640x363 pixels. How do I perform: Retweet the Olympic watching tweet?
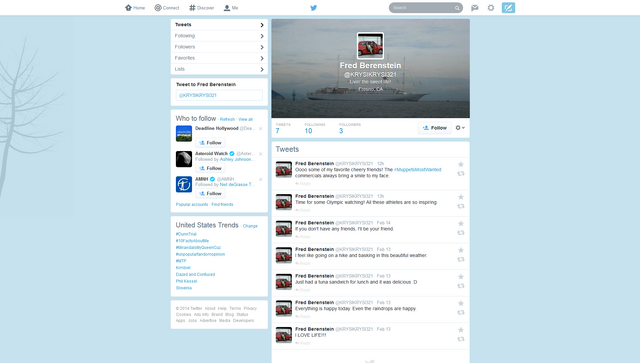click(x=461, y=206)
